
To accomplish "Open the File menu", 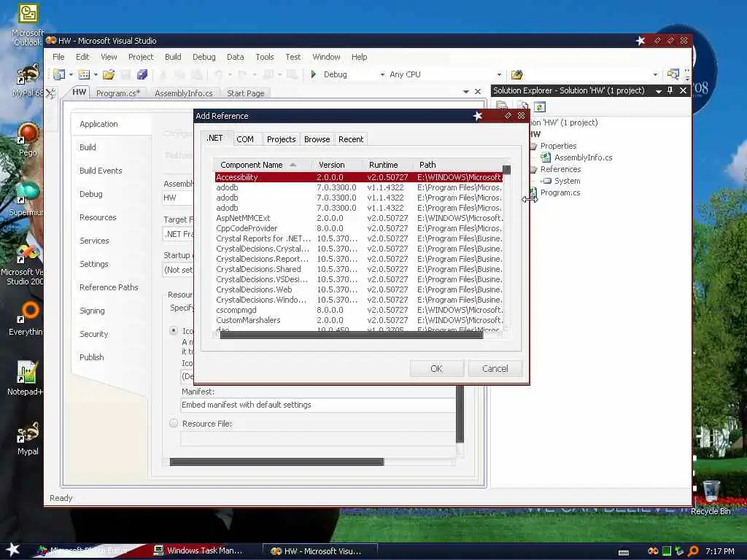I will tap(58, 57).
